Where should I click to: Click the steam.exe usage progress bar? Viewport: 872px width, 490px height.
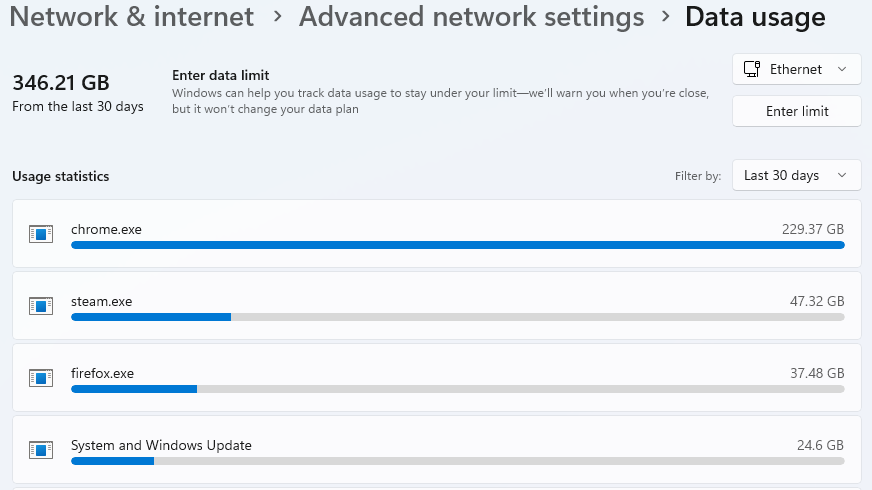457,317
